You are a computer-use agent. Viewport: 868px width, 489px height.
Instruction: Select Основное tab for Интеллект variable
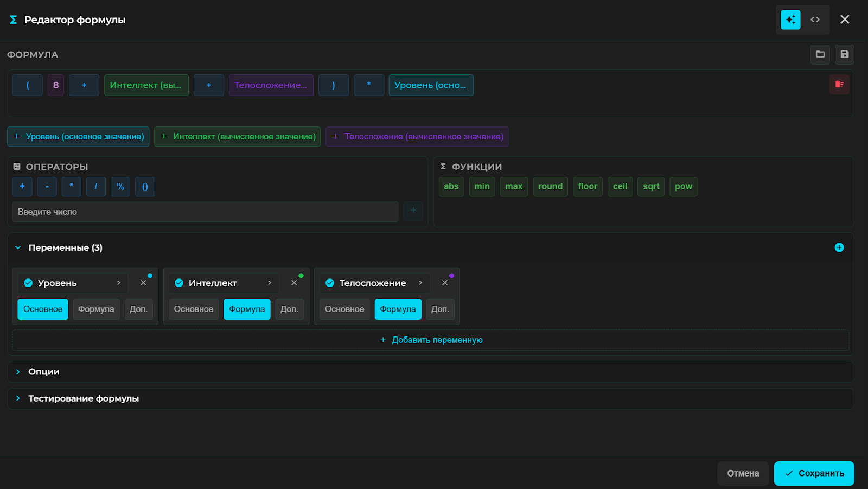click(x=194, y=309)
